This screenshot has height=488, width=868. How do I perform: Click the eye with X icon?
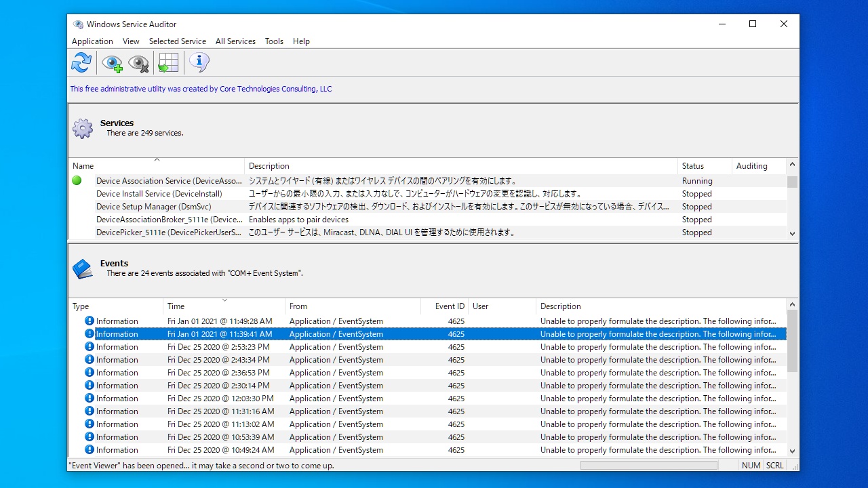coord(138,63)
